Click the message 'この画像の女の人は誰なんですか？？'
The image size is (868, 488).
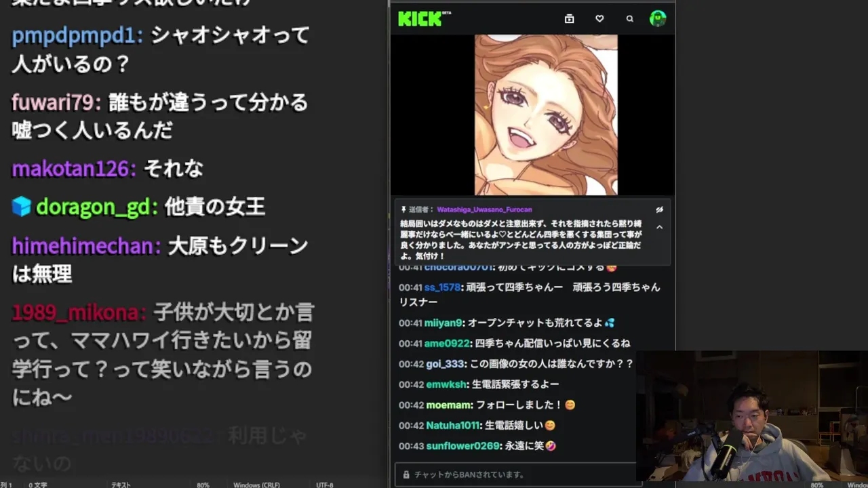[x=551, y=364]
